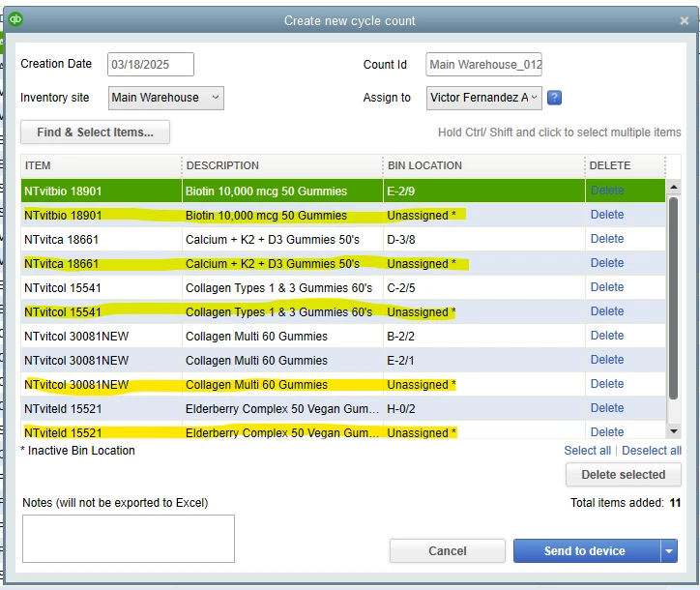The height and width of the screenshot is (590, 700).
Task: Click the BIN LOCATION column header
Action: tap(484, 165)
